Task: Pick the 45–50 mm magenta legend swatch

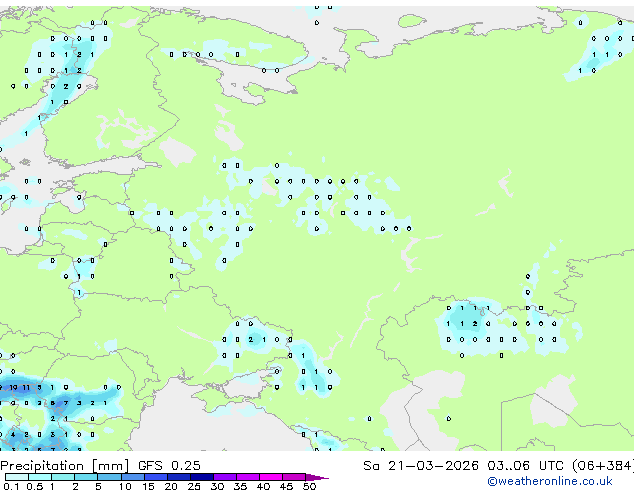Action: click(x=294, y=477)
